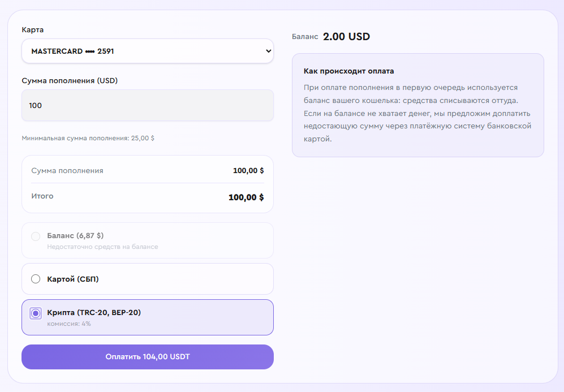Open the MASTERCARD 2591 card dropdown
Viewport: 564px width, 392px height.
pos(148,51)
